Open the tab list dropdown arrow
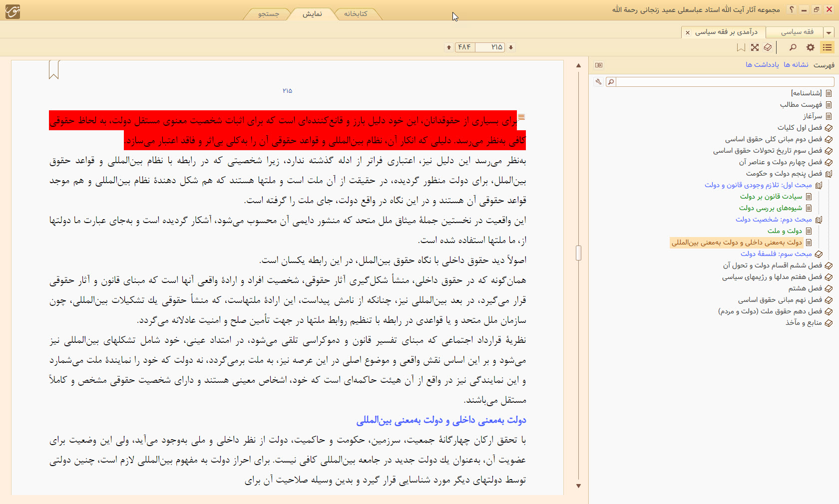 point(829,32)
